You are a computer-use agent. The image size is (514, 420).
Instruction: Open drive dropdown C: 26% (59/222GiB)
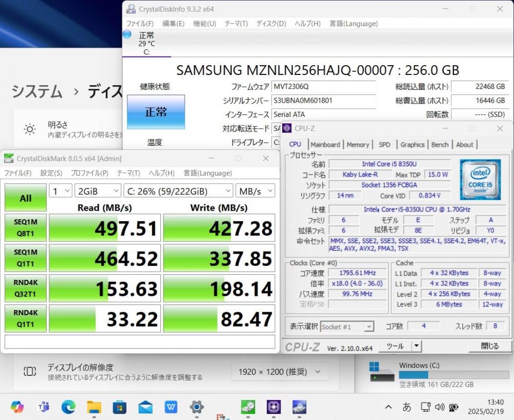tap(178, 191)
